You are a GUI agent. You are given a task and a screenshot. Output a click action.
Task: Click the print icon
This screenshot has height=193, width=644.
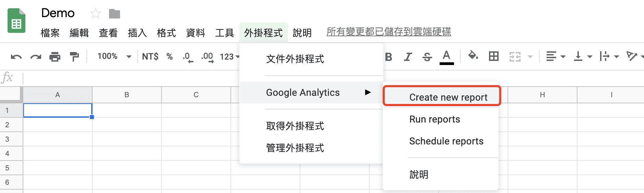click(55, 57)
